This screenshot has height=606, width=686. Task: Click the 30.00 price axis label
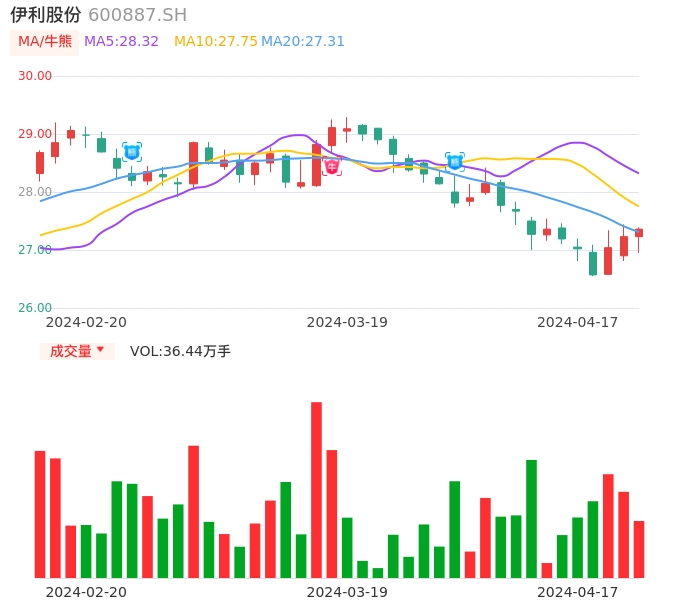tap(35, 76)
